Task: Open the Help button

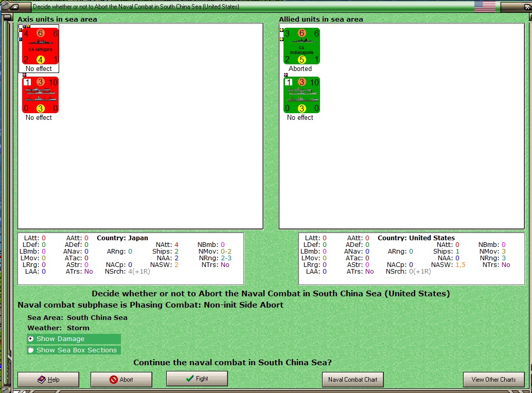Action: click(x=48, y=380)
